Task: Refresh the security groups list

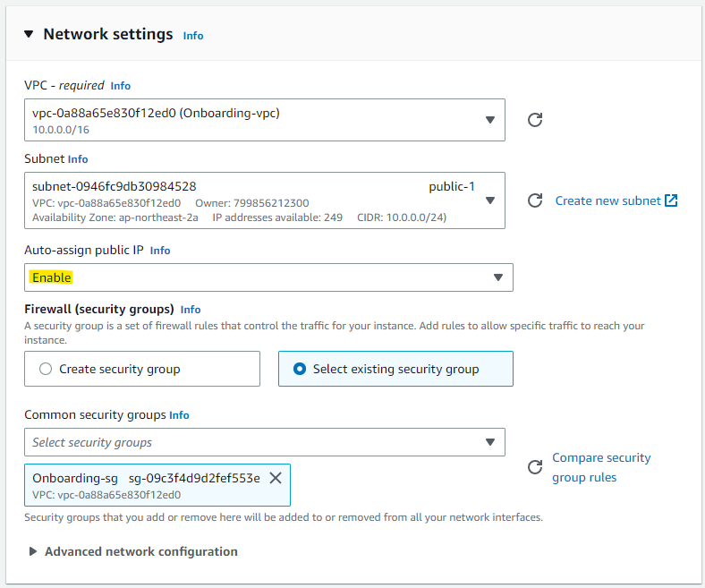Action: (535, 467)
